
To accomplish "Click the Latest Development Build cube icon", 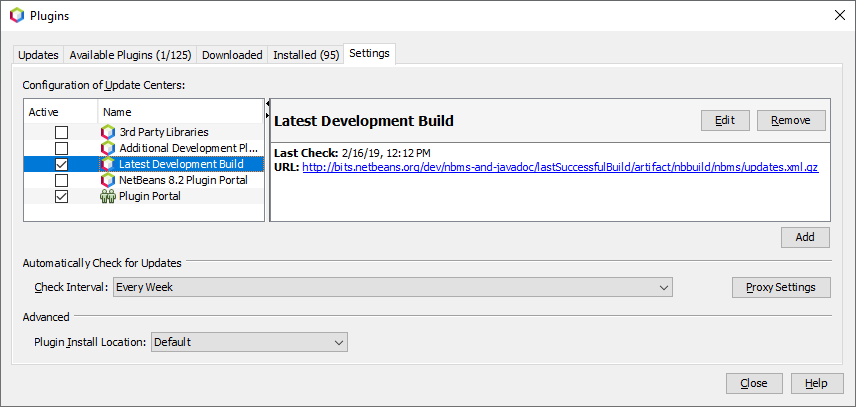I will pyautogui.click(x=108, y=164).
